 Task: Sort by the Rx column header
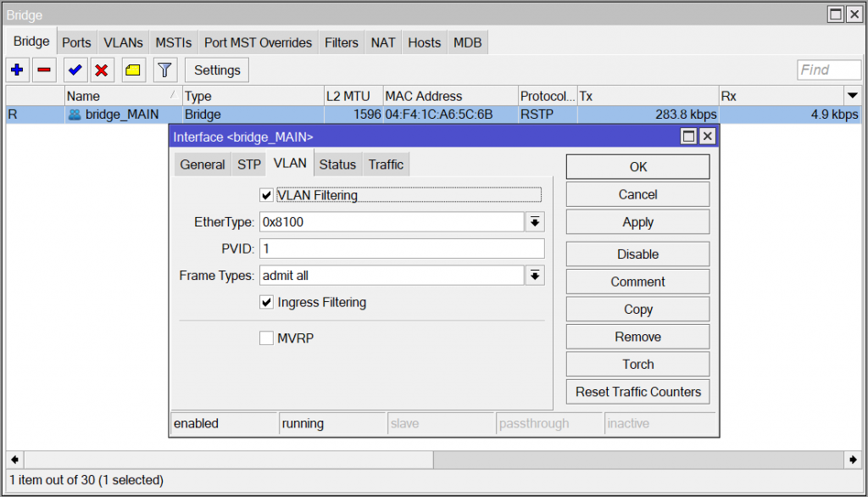click(782, 96)
